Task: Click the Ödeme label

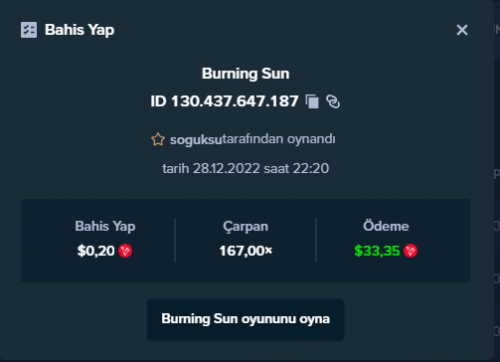Action: pos(386,226)
